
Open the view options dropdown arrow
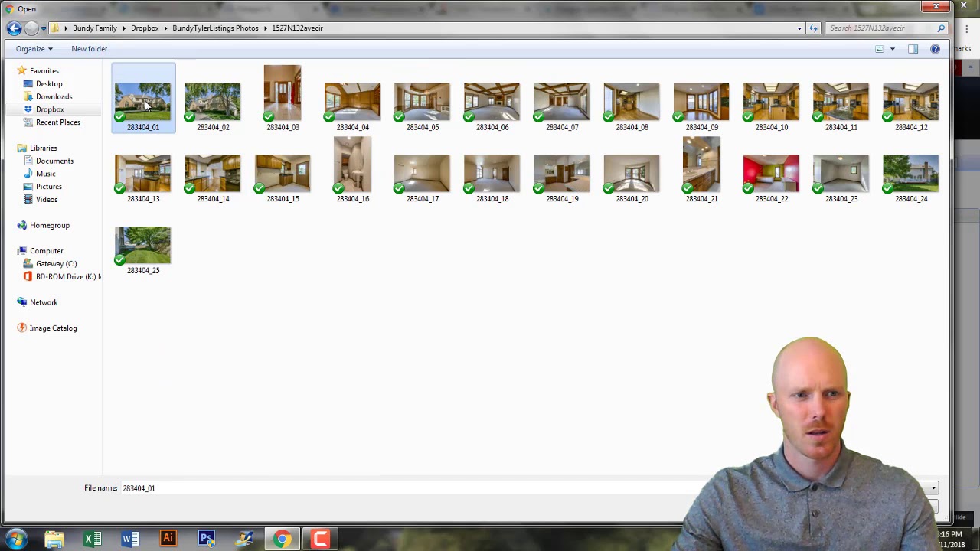click(x=892, y=49)
